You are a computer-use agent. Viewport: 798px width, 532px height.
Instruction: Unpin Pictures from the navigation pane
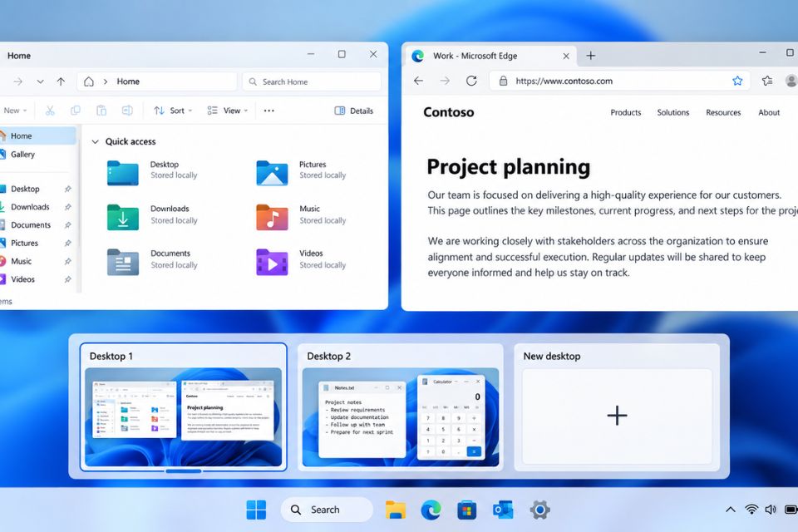click(67, 244)
